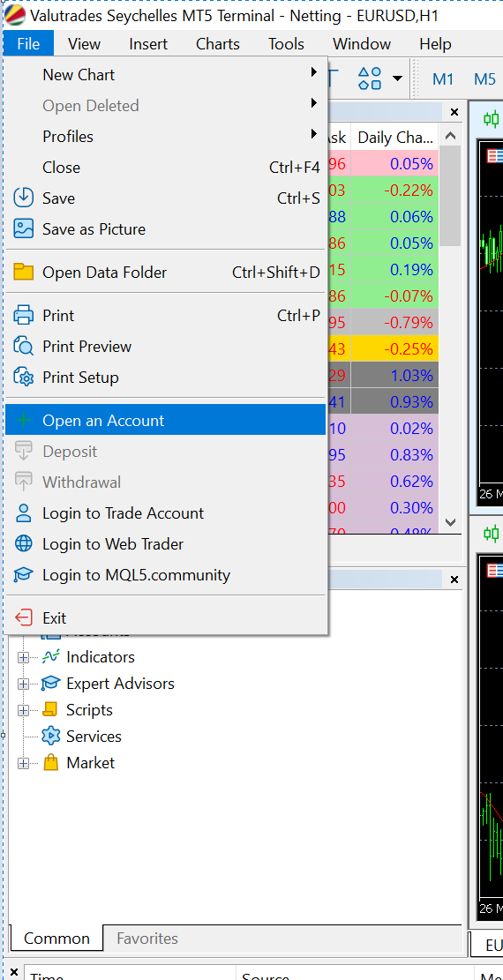This screenshot has height=980, width=503.
Task: Click the Expert Advisors icon in Navigator
Action: tap(50, 683)
